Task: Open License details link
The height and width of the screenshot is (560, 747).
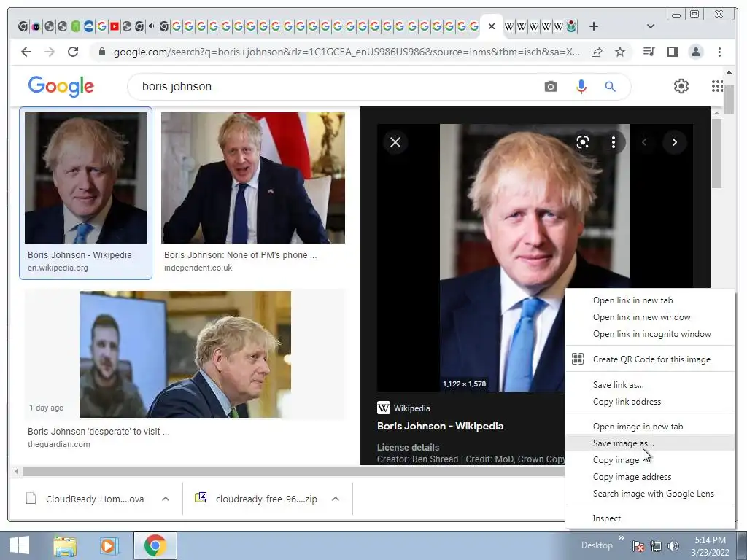Action: point(408,448)
